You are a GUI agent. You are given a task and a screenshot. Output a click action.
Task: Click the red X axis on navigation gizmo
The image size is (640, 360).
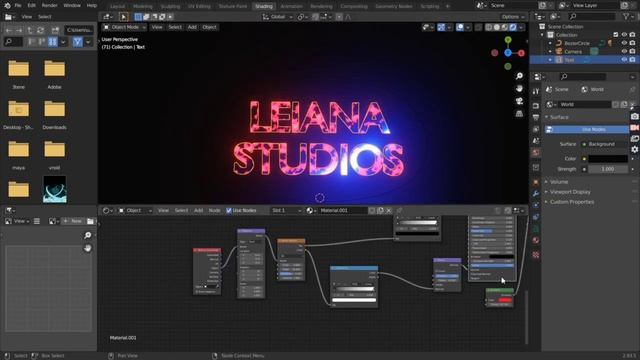point(521,53)
